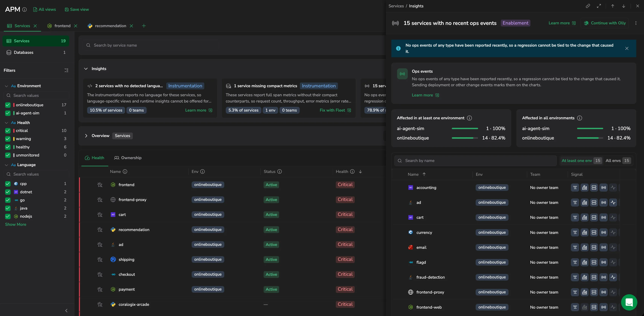Viewport: 644px width, 316px height.
Task: Toggle critical health filter checkbox
Action: 8,131
